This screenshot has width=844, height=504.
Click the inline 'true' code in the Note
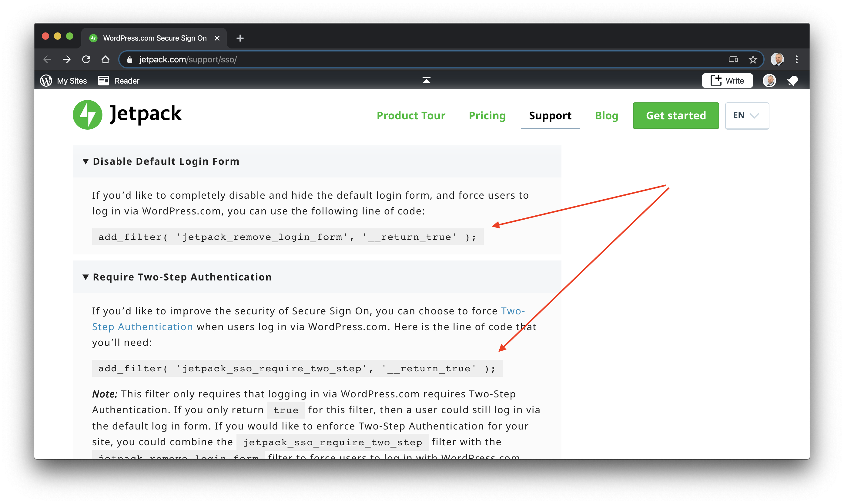[286, 410]
